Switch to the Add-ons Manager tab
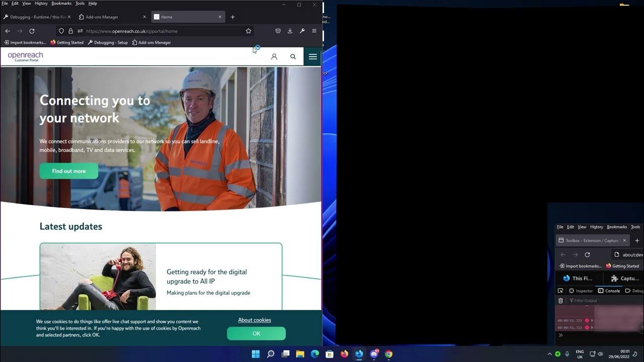 (x=112, y=17)
